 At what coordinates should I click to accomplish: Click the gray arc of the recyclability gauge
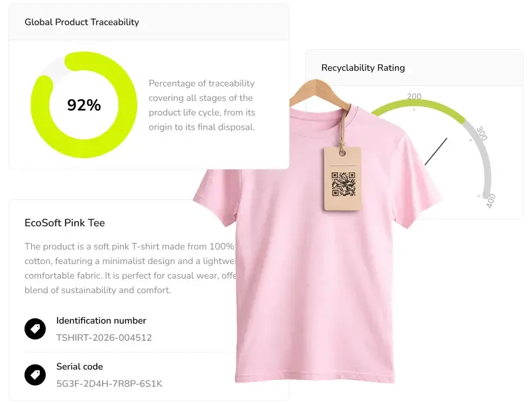point(485,159)
